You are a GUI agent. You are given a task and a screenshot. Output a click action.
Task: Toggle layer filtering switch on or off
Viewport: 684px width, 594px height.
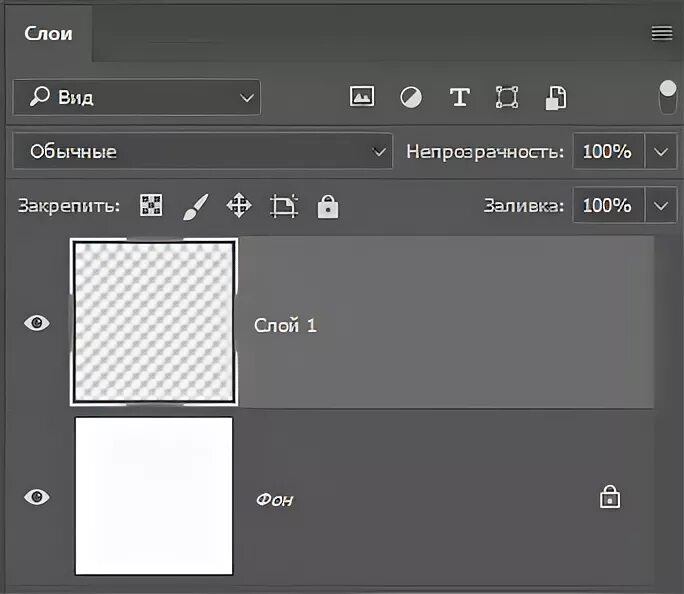click(x=667, y=97)
